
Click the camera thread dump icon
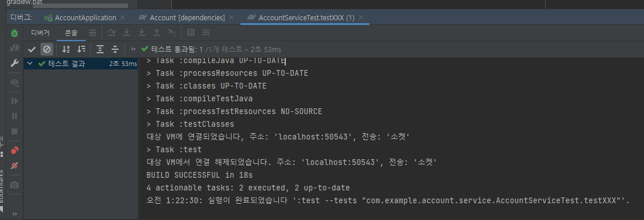pos(14,185)
